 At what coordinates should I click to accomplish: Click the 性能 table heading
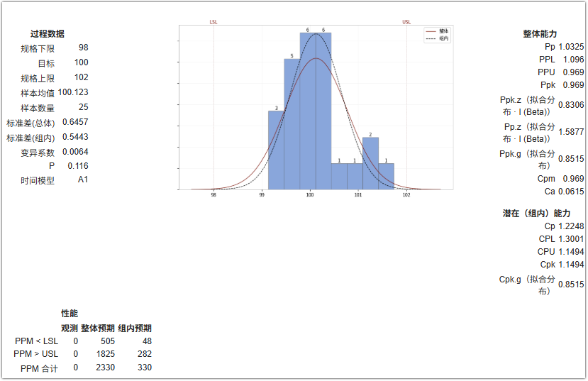[70, 314]
